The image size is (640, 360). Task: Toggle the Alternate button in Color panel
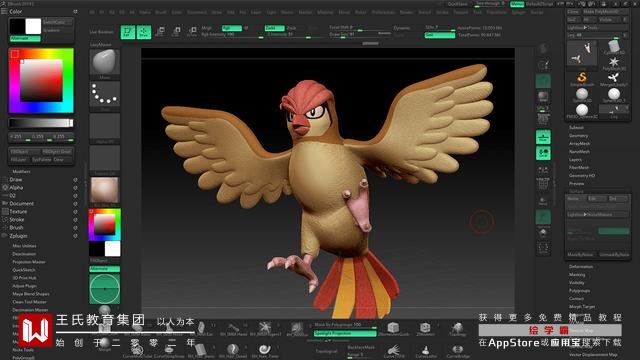25,38
